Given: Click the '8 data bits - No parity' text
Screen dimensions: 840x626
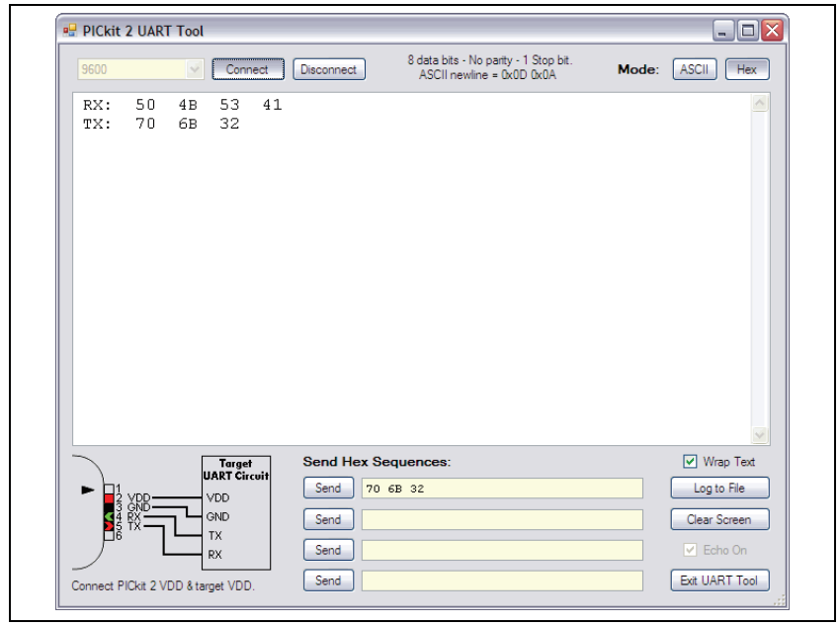Looking at the screenshot, I should point(489,60).
